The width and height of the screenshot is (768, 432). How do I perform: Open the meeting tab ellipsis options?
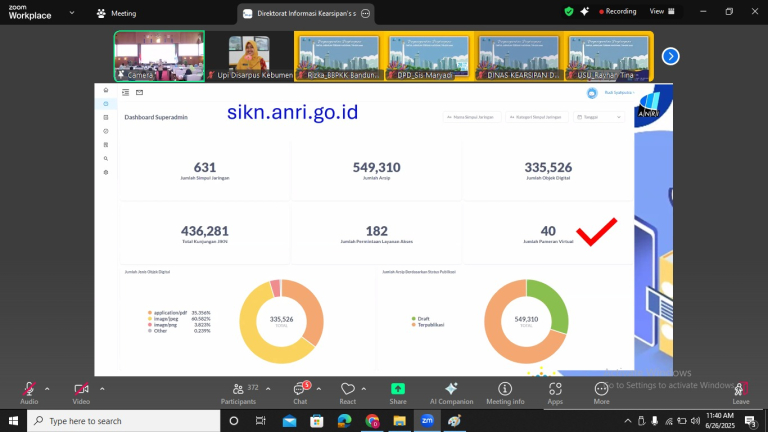(365, 14)
